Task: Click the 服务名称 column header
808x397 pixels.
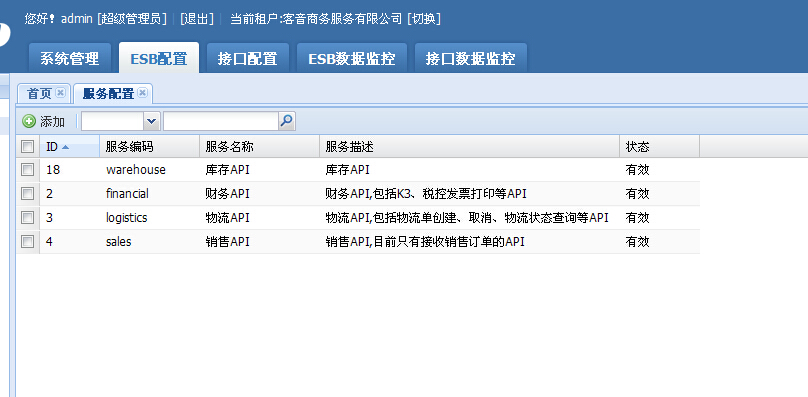Action: click(260, 147)
